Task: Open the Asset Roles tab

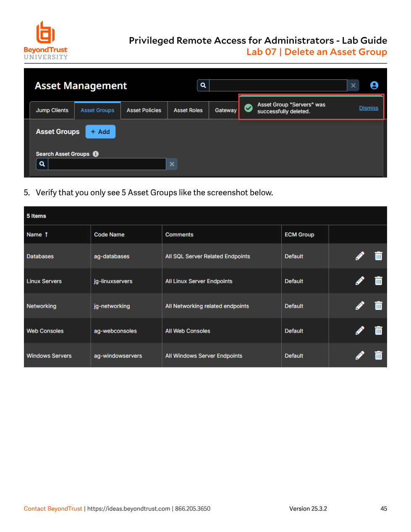Action: tap(188, 110)
